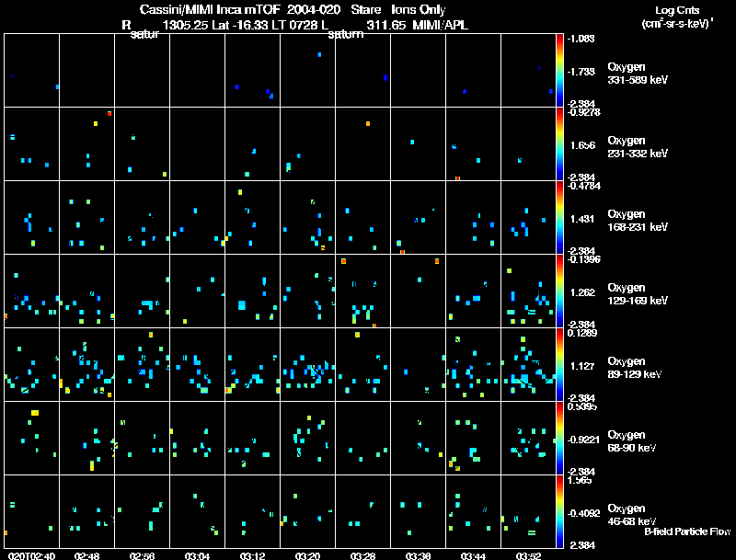The image size is (736, 560).
Task: Select the 'Oxygen 68-90 keV' row label
Action: (x=632, y=441)
